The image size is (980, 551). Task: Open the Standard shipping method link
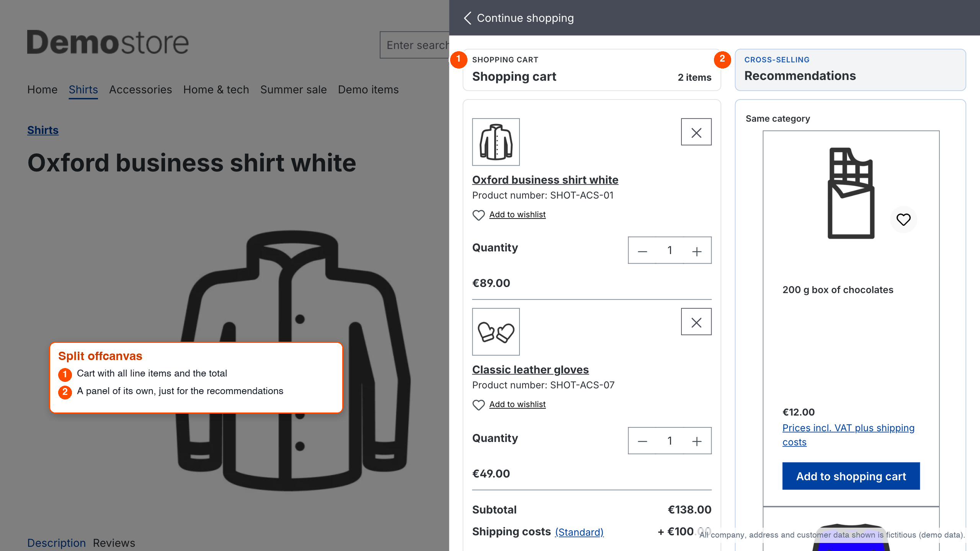click(x=579, y=532)
